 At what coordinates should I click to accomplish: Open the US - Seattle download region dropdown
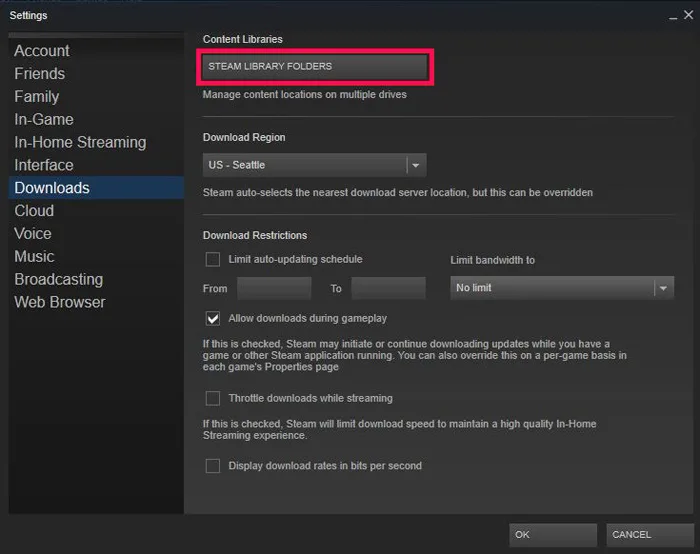(314, 165)
